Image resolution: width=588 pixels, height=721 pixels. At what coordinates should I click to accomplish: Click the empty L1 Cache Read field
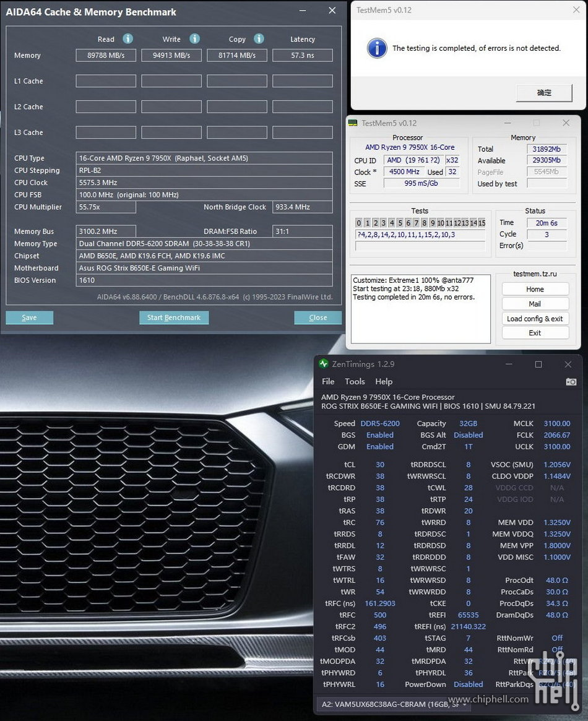pos(106,81)
